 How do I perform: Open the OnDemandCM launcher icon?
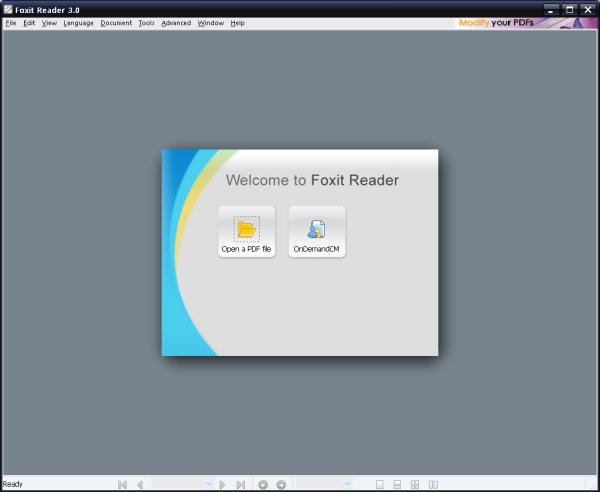[x=316, y=229]
